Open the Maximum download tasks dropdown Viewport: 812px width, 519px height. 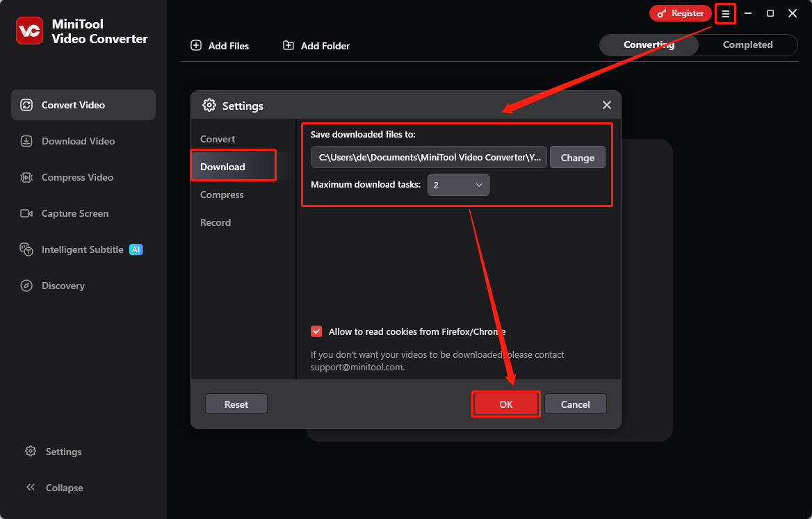458,185
